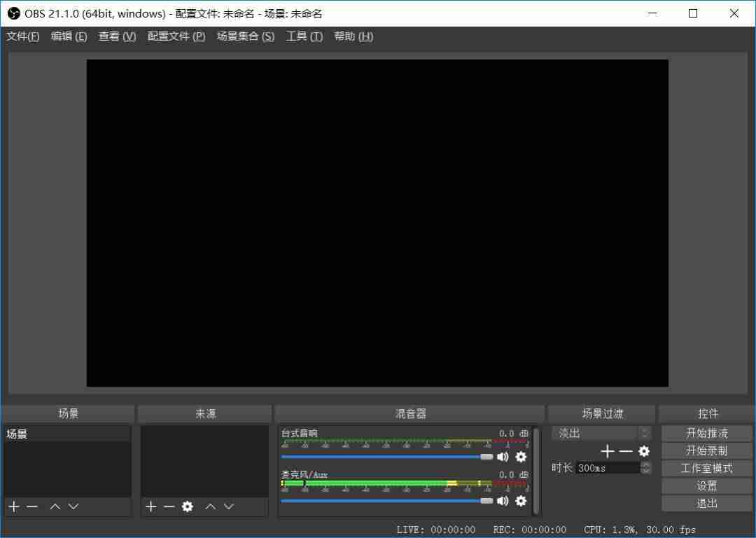Remove the selected source with minus icon

tap(169, 506)
